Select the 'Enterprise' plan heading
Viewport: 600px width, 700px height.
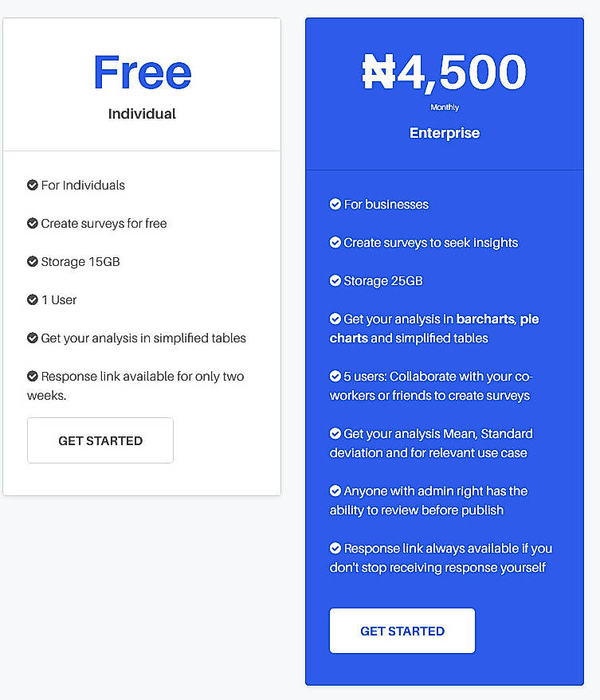444,133
